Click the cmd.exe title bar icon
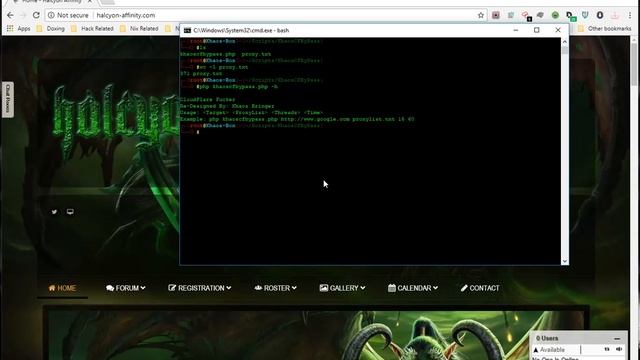The height and width of the screenshot is (360, 640). (x=187, y=30)
